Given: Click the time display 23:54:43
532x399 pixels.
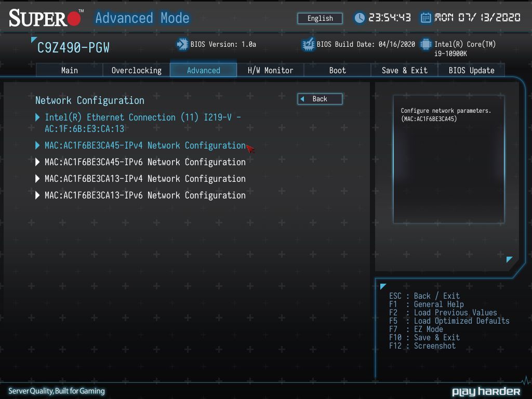Looking at the screenshot, I should tap(390, 18).
